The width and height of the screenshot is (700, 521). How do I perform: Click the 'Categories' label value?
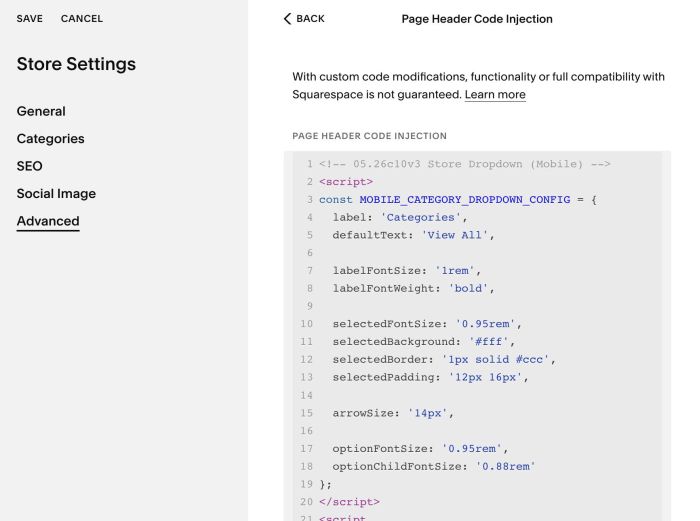coord(421,217)
